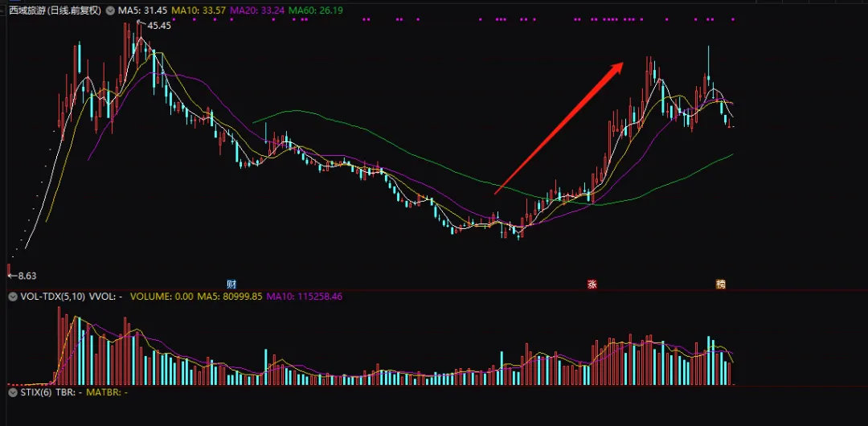The height and width of the screenshot is (426, 868).
Task: Click the volume MA10: 115258.46 label
Action: click(x=305, y=297)
